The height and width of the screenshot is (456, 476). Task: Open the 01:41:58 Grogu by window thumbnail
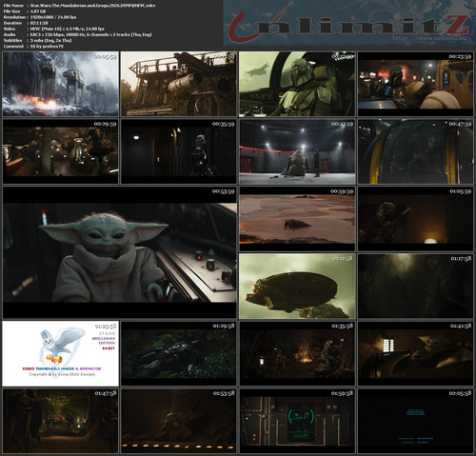tap(415, 353)
